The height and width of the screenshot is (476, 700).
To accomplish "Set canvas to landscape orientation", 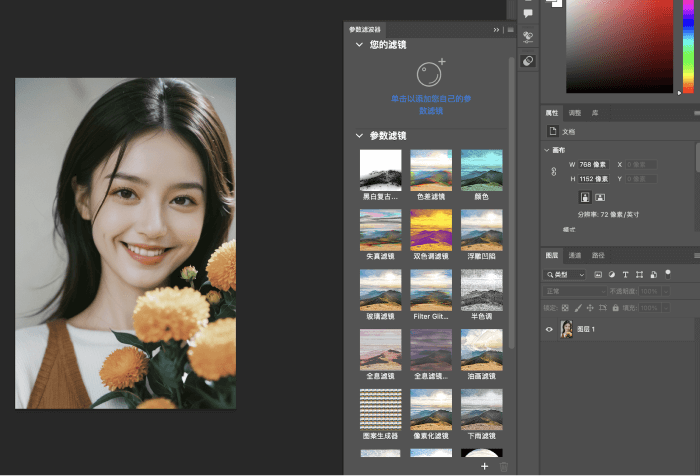I will 600,197.
